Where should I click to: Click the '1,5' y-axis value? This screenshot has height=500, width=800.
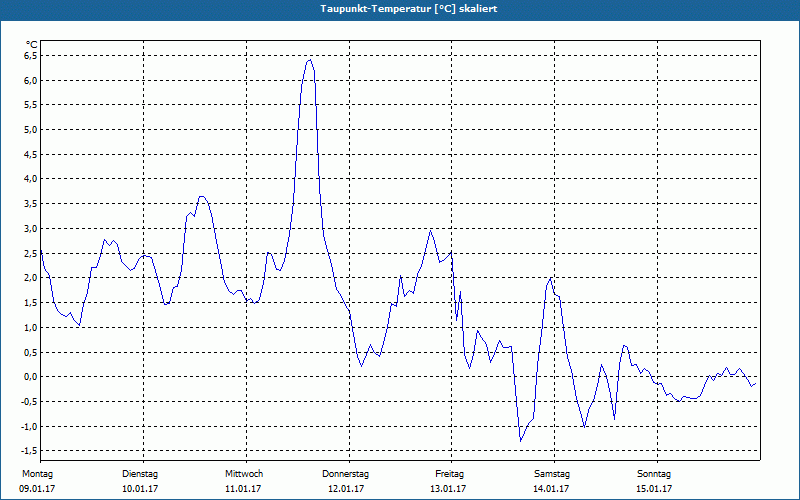pos(31,303)
